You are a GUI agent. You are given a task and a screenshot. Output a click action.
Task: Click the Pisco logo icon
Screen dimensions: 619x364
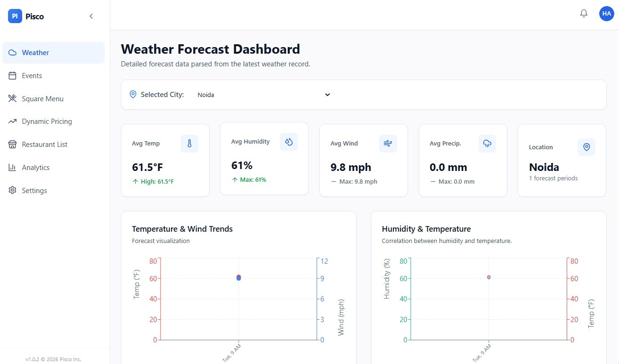click(x=15, y=16)
